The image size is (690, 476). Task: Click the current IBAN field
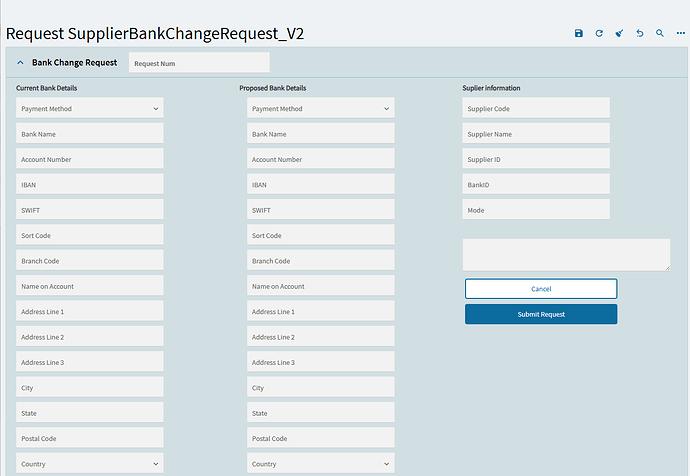(x=90, y=184)
